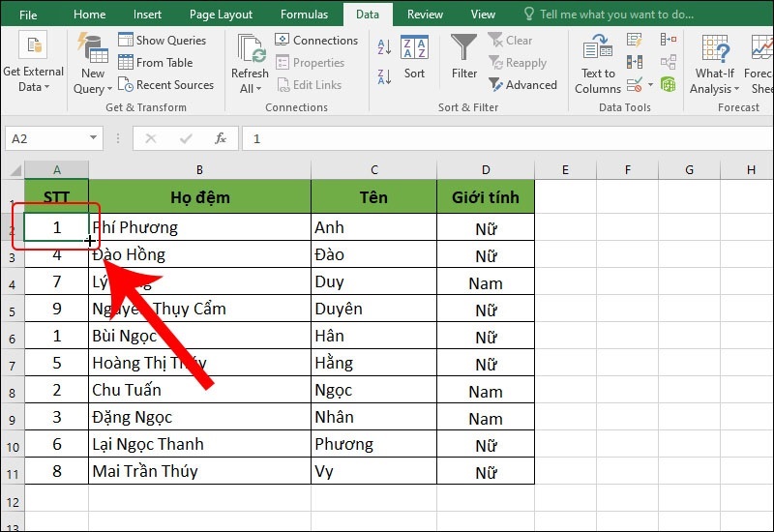Click the Remove Duplicates icon

[x=635, y=63]
